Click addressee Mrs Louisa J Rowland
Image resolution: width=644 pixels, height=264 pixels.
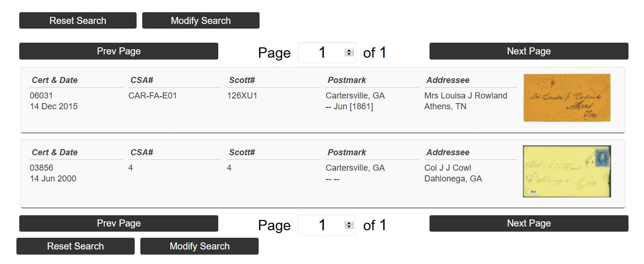point(466,96)
